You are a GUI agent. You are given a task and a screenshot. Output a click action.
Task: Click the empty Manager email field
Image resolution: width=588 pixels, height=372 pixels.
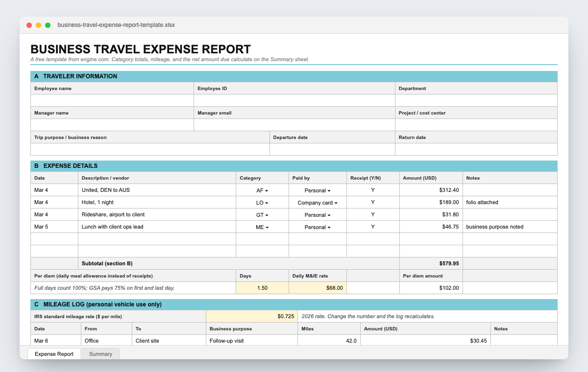(294, 125)
